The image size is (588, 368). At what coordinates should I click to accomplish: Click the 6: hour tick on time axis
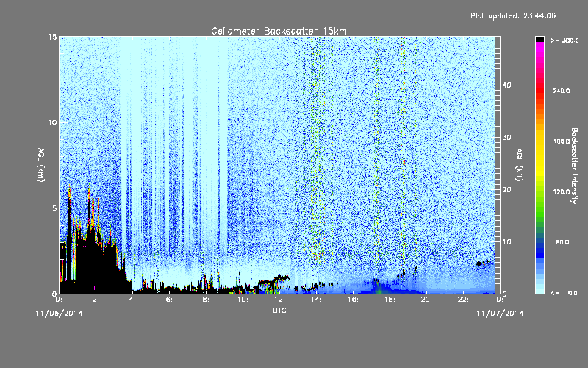coord(169,300)
